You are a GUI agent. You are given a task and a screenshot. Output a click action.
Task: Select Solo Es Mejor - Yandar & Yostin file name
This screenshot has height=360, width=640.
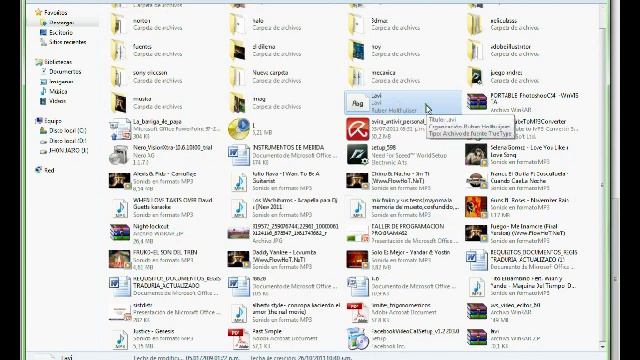[x=410, y=253]
